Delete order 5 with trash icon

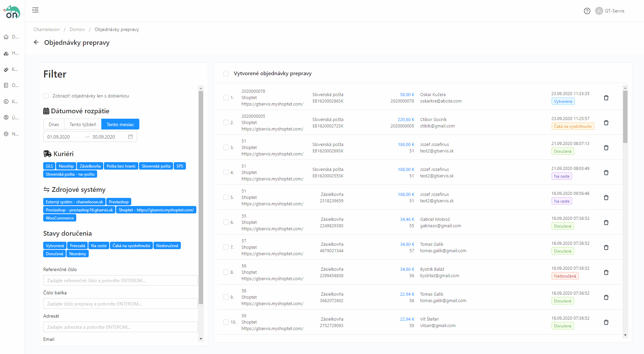[x=606, y=198]
